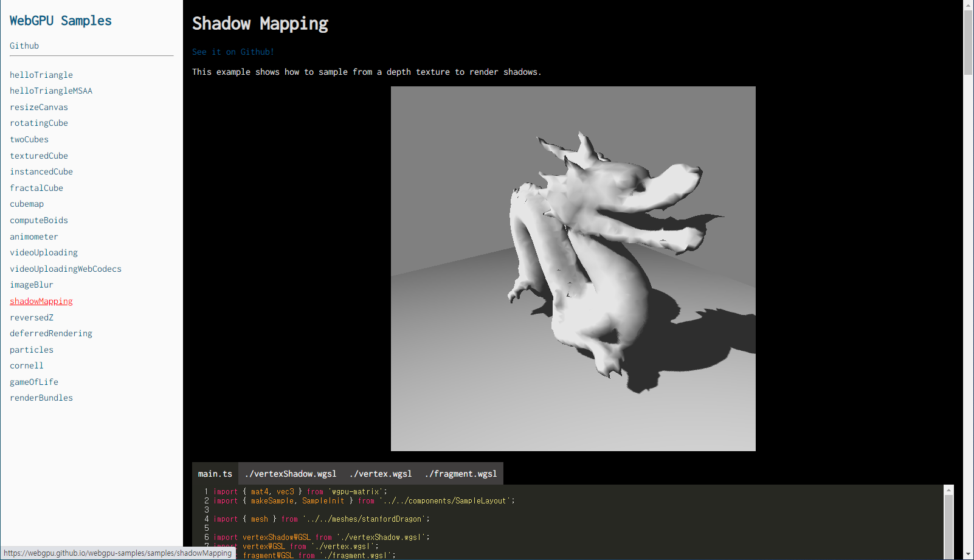The image size is (974, 560).
Task: Click code line 2 importing SampleLayout
Action: (364, 500)
